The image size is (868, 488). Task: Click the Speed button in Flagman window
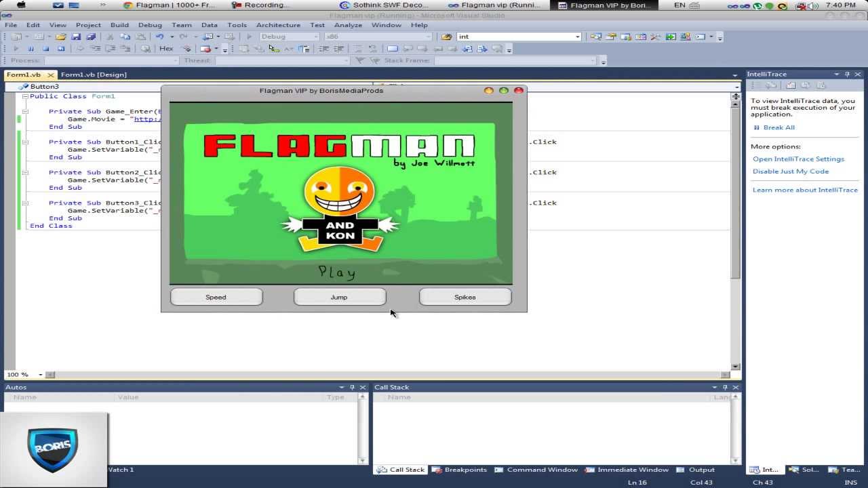[216, 297]
